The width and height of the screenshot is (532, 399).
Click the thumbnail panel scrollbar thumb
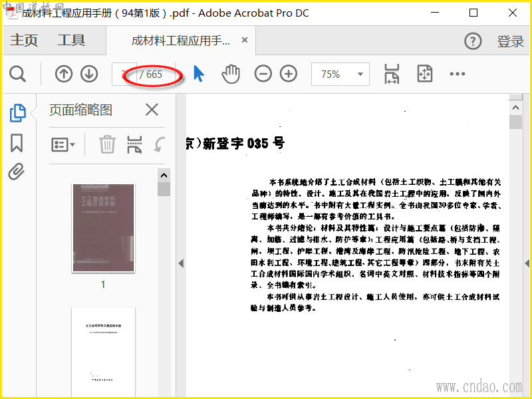tap(164, 190)
